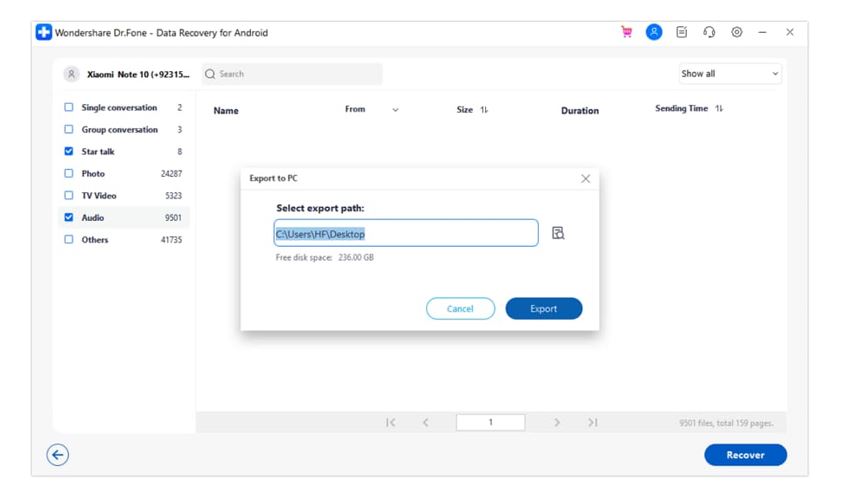
Task: Jump to the first page
Action: (x=391, y=423)
